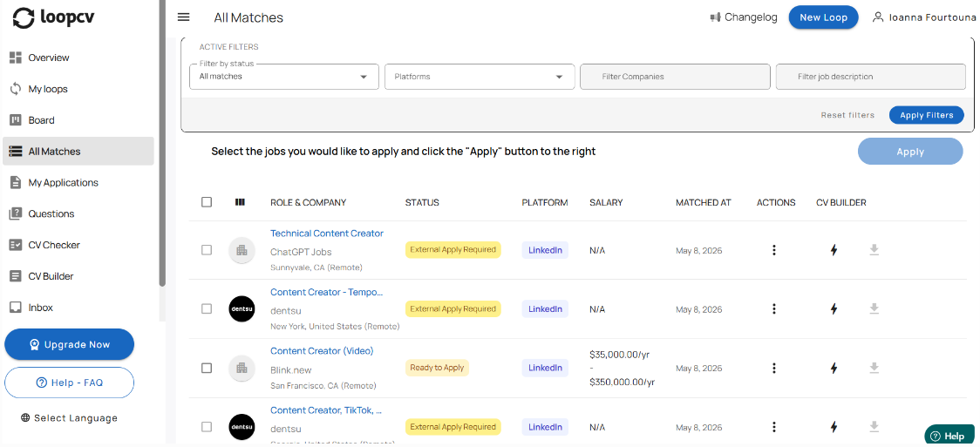This screenshot has height=447, width=980.
Task: Open actions menu for Content Creator (Video)
Action: pyautogui.click(x=773, y=369)
